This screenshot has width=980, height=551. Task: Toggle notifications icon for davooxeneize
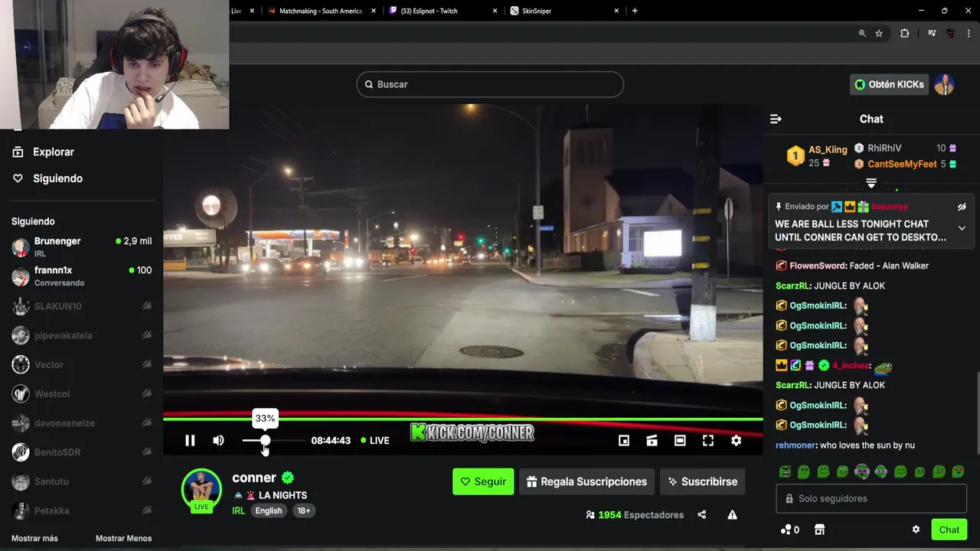click(146, 422)
